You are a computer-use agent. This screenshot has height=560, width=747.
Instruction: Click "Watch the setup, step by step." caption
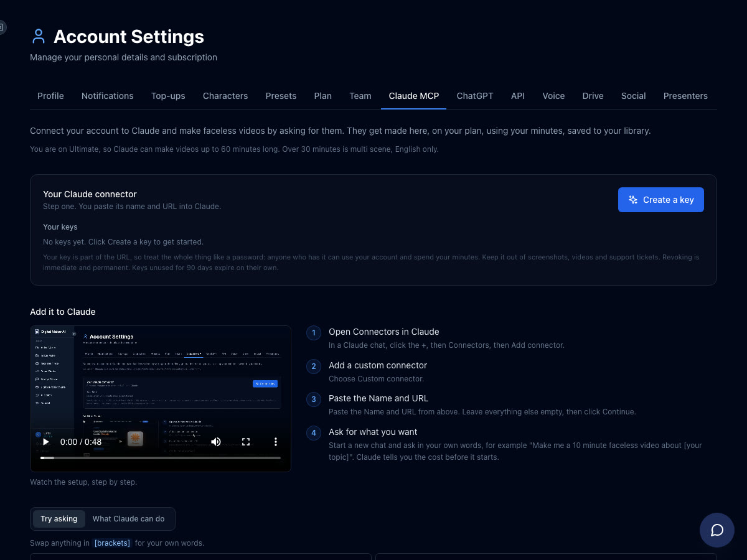pyautogui.click(x=83, y=482)
